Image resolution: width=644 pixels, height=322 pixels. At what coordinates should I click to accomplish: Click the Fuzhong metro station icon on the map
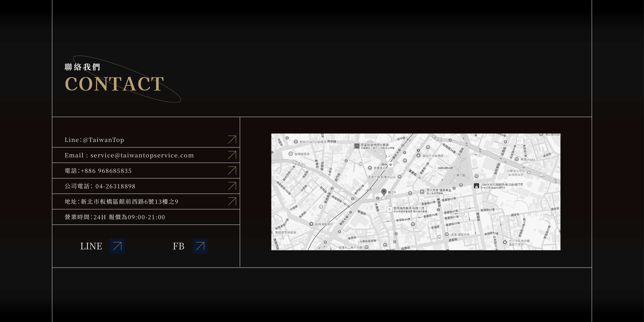click(x=391, y=164)
